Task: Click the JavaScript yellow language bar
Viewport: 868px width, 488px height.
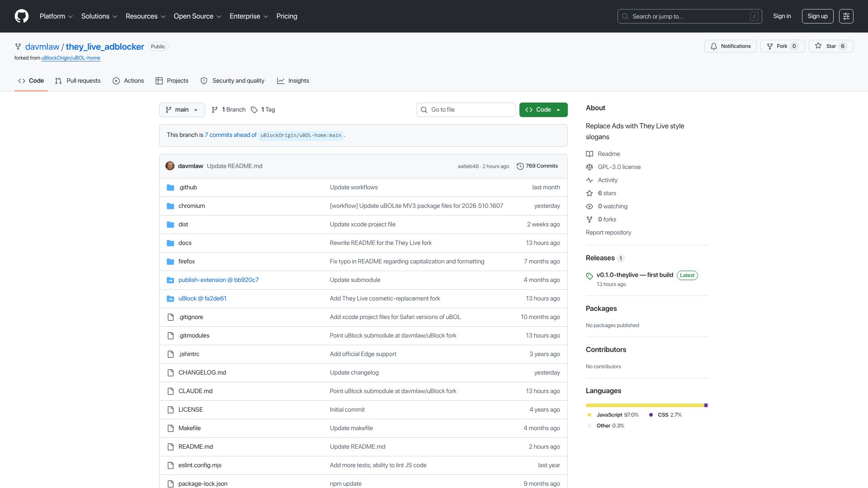Action: coord(645,405)
